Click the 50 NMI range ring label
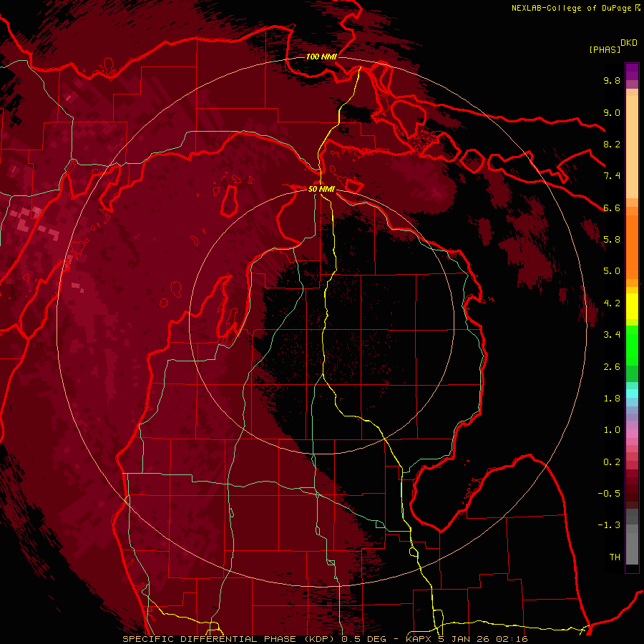Screen dimensions: 644x644 (321, 189)
